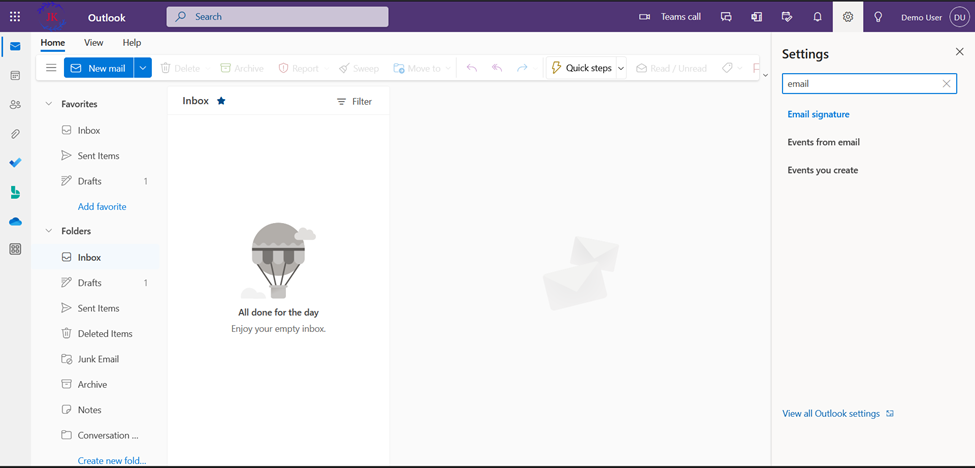Open To Do checkmark in the left rail
This screenshot has height=468, width=975.
(x=16, y=163)
